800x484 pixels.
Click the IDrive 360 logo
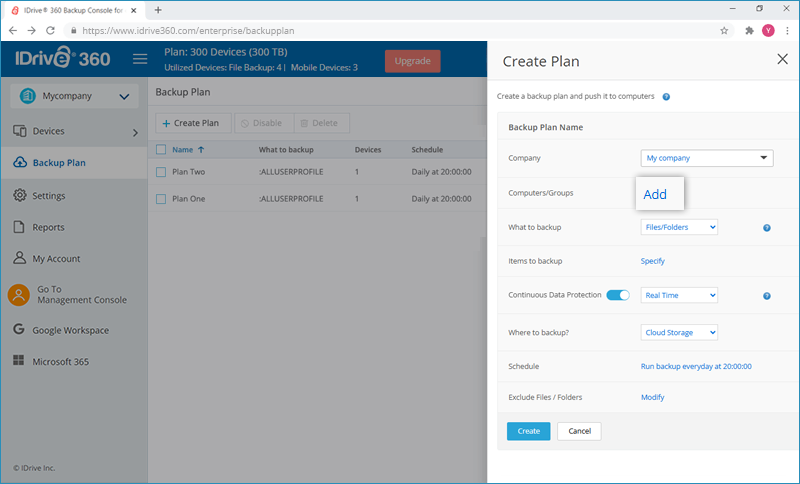pos(62,58)
